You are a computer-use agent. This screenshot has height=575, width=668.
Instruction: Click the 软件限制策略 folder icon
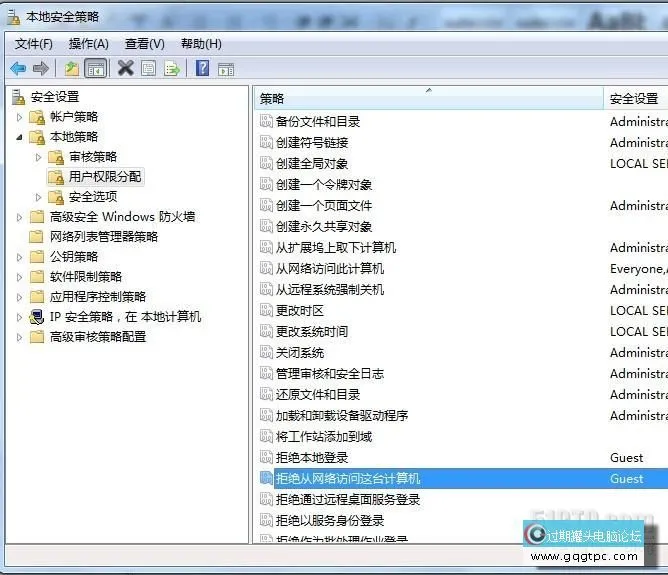click(37, 277)
